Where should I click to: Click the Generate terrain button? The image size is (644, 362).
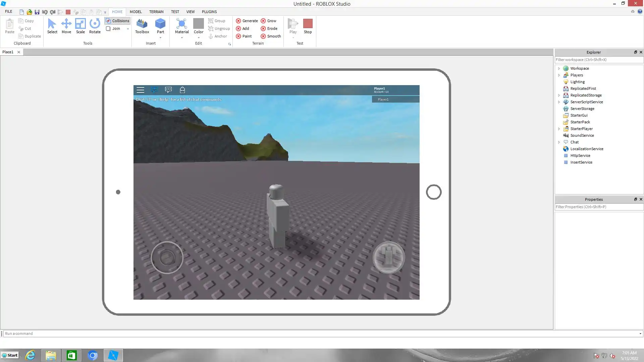click(x=247, y=21)
